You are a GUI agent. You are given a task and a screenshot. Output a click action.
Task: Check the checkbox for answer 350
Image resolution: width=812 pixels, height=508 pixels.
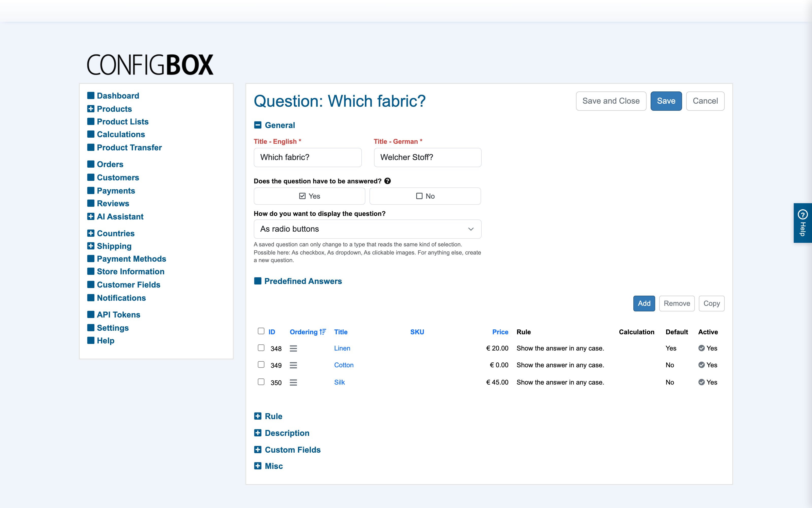[x=261, y=382]
